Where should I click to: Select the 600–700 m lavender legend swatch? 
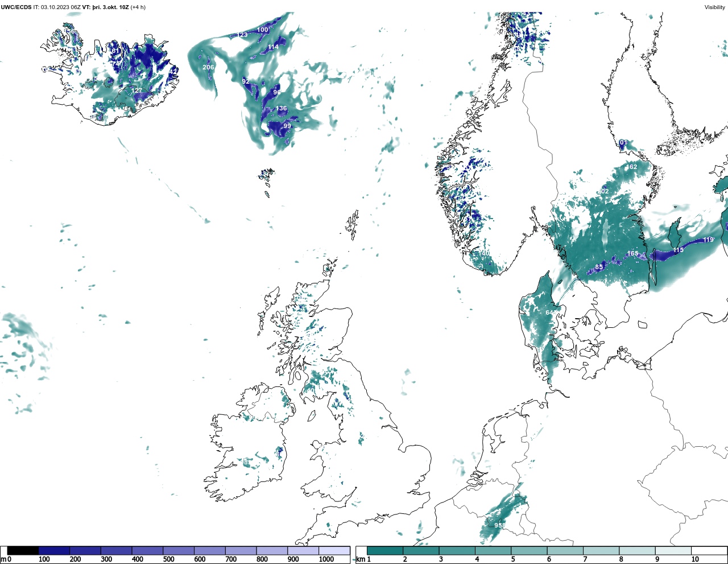[209, 551]
